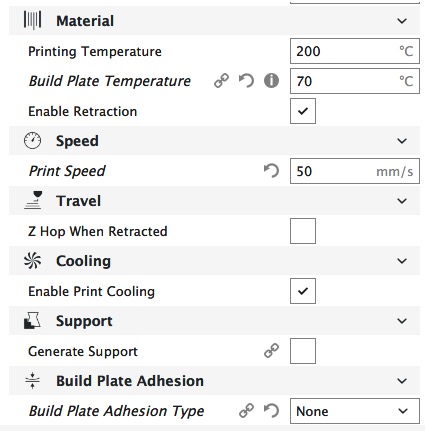Click the Cooling fan icon
Screen dimensions: 425x432
[x=32, y=261]
